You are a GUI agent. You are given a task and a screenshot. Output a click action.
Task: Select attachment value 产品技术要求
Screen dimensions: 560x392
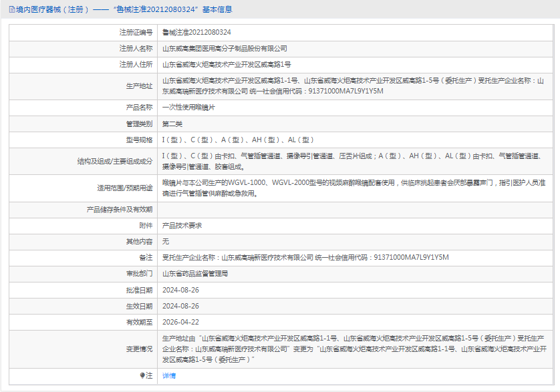click(x=182, y=226)
